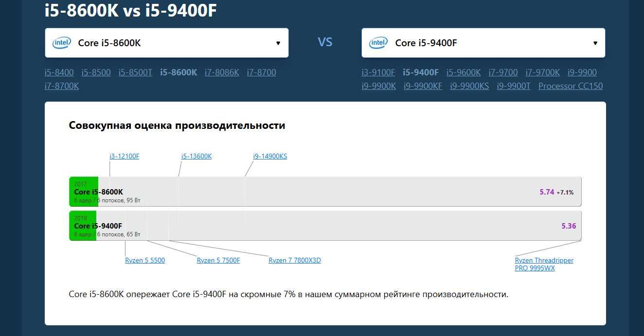Image resolution: width=644 pixels, height=336 pixels.
Task: Open the i5-8400 link
Action: coord(59,72)
